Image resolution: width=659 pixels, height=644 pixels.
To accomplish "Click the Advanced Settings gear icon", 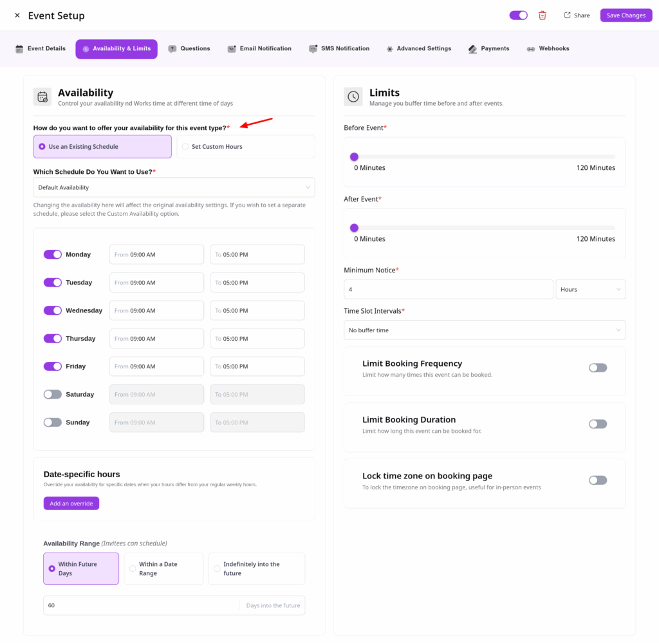I will (x=389, y=49).
